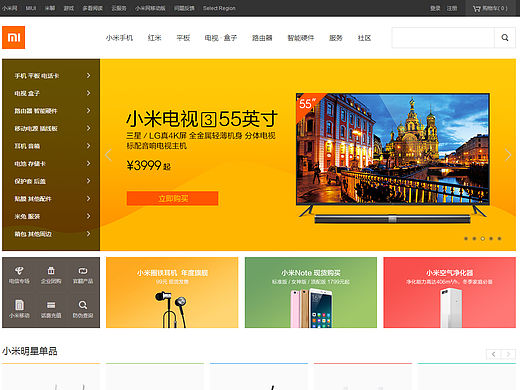Open 服务 nav item
This screenshot has height=390, width=520.
pos(336,38)
